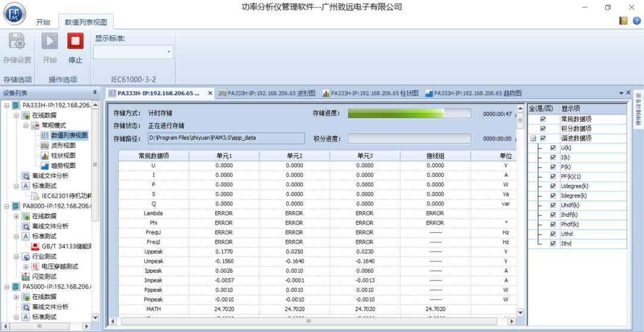The width and height of the screenshot is (644, 332).
Task: Select the 数值列表视图 ribbon tab
Action: [x=86, y=22]
